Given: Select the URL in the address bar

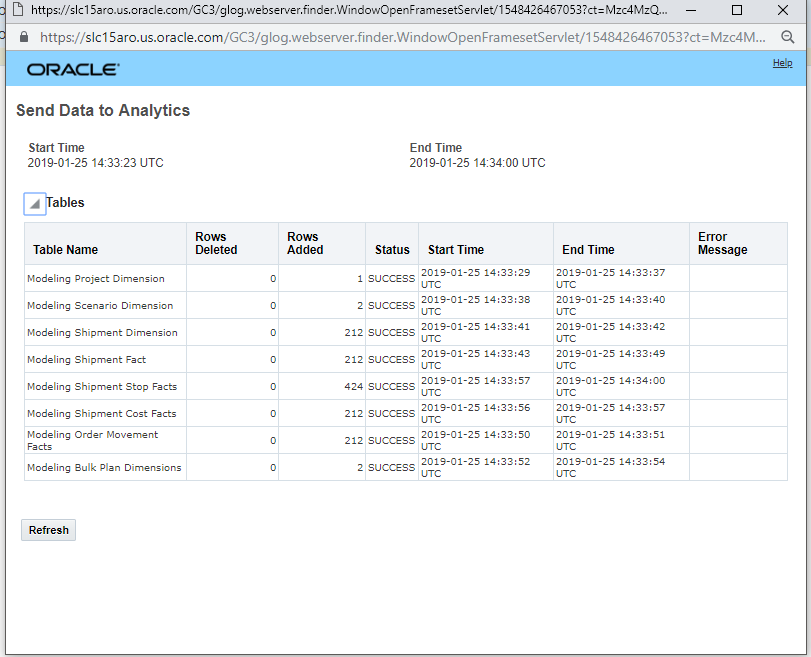Looking at the screenshot, I should [x=403, y=37].
